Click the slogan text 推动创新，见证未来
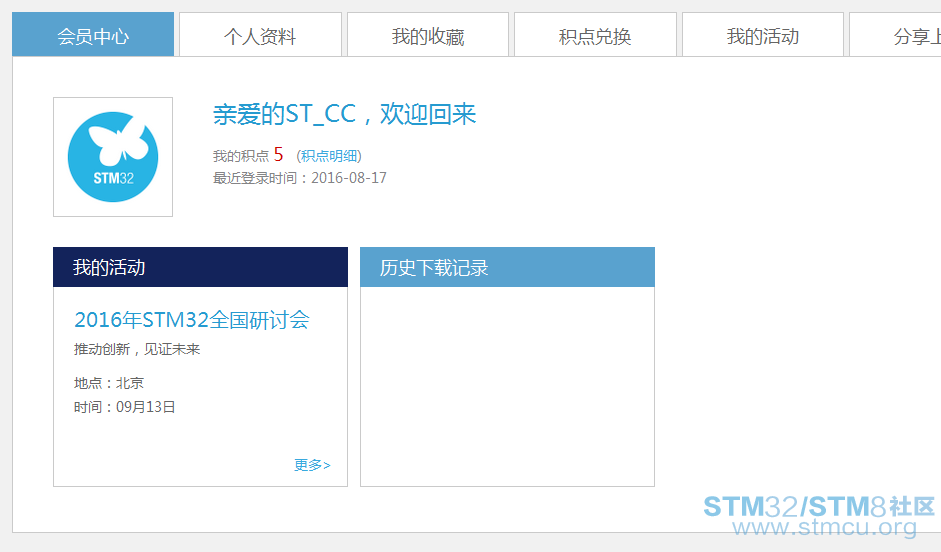This screenshot has height=552, width=941. (137, 349)
